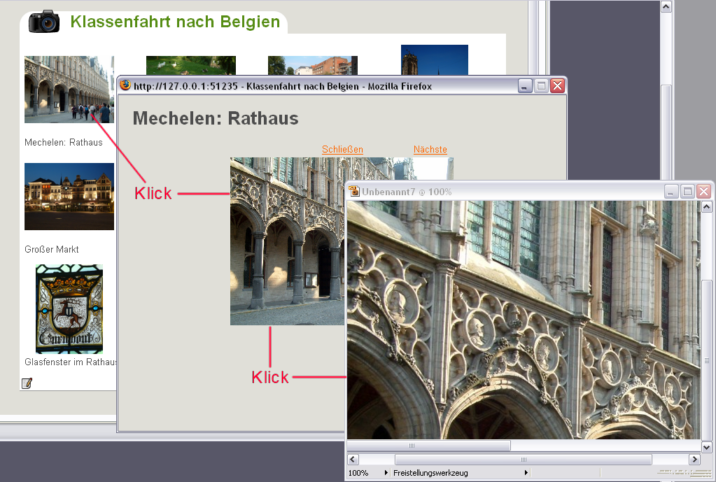Viewport: 716px width, 482px height.
Task: Click the Klassenfahrt nach Belgien heading
Action: coord(175,21)
